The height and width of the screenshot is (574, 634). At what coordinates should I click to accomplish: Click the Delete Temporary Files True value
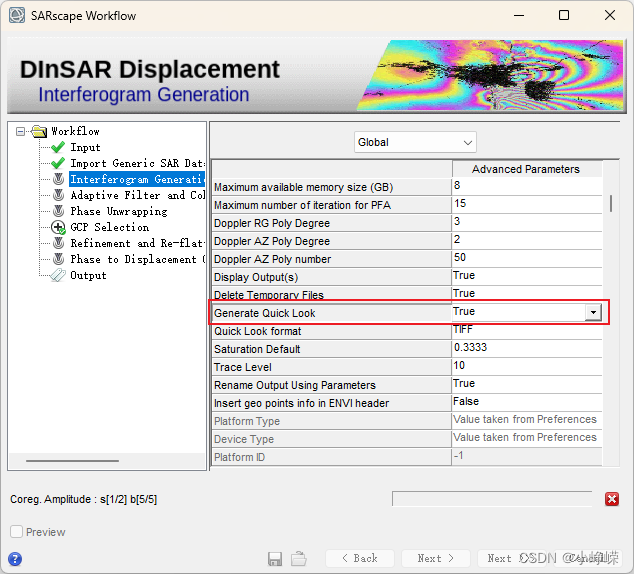coord(526,294)
